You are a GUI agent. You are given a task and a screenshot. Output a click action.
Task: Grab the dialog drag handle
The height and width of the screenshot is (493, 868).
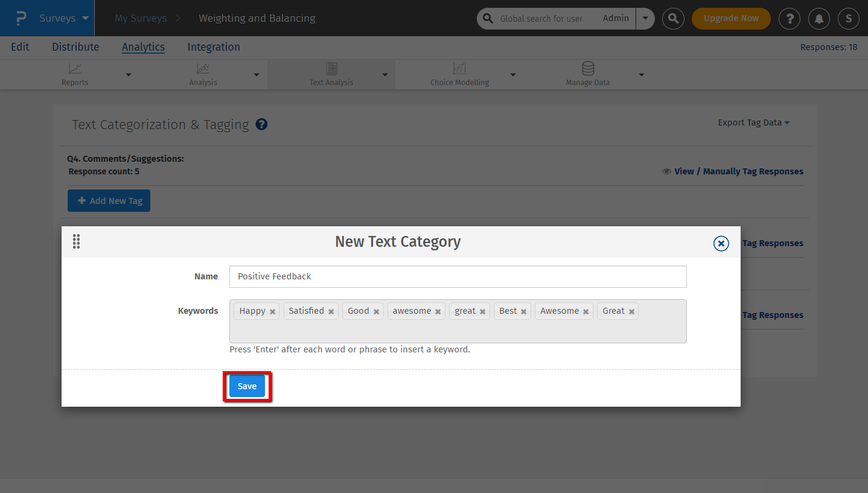[x=76, y=241]
